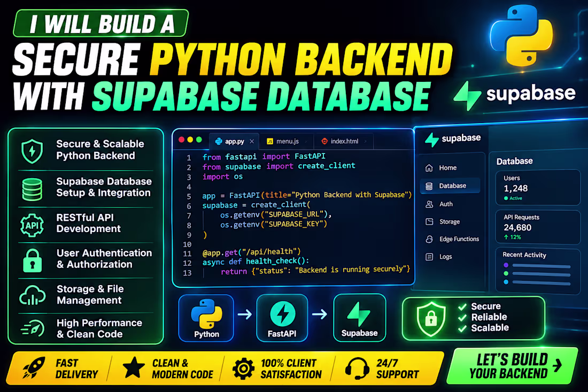Close the app.py tab
Screen dimensions: 588x392
(252, 141)
